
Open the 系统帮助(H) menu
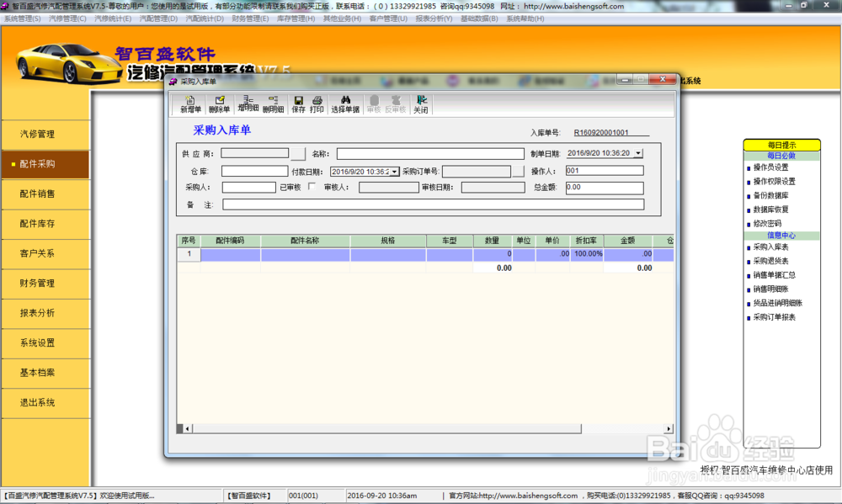pos(525,19)
